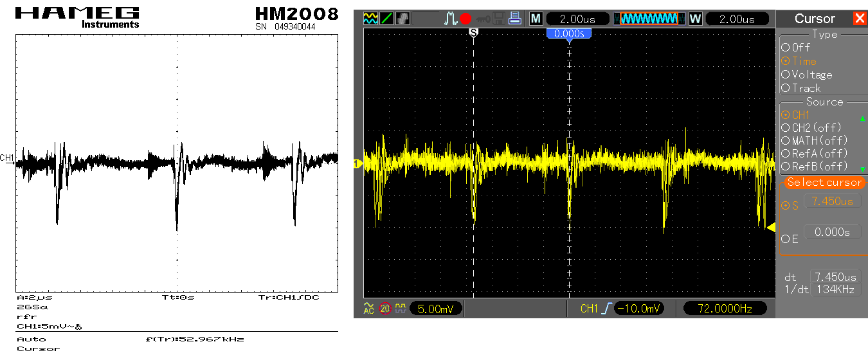868x353 pixels.
Task: Choose RefB(off) as cursor source
Action: [815, 167]
